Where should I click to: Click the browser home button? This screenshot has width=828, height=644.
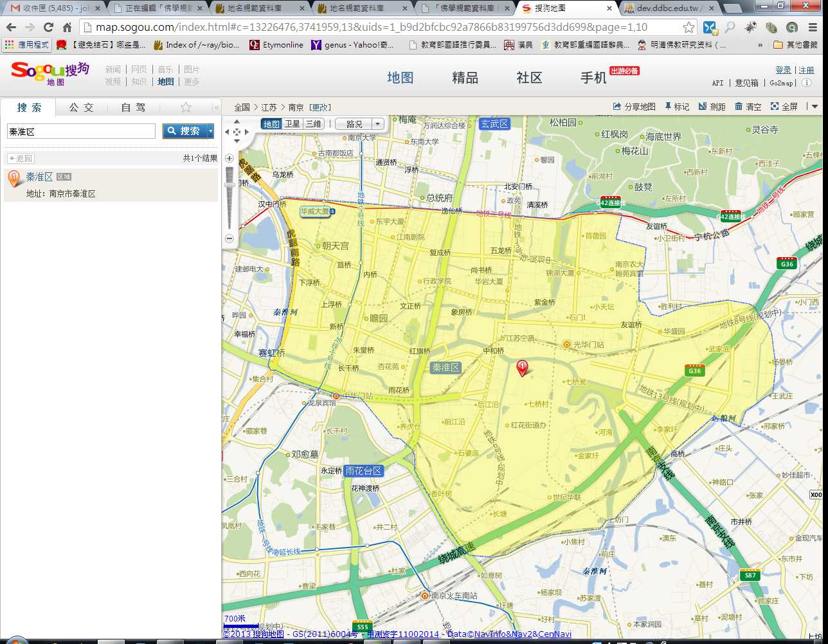tap(67, 28)
